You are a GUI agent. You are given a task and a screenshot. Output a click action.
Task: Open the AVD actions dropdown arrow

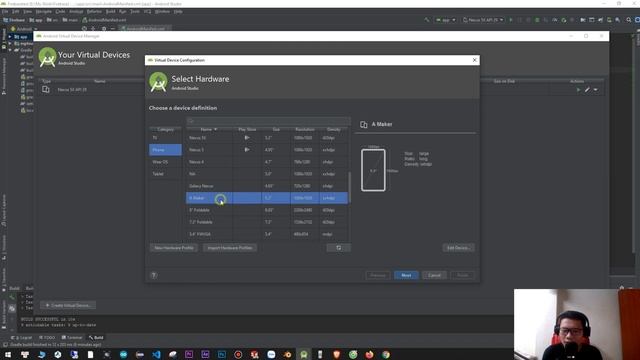[596, 90]
